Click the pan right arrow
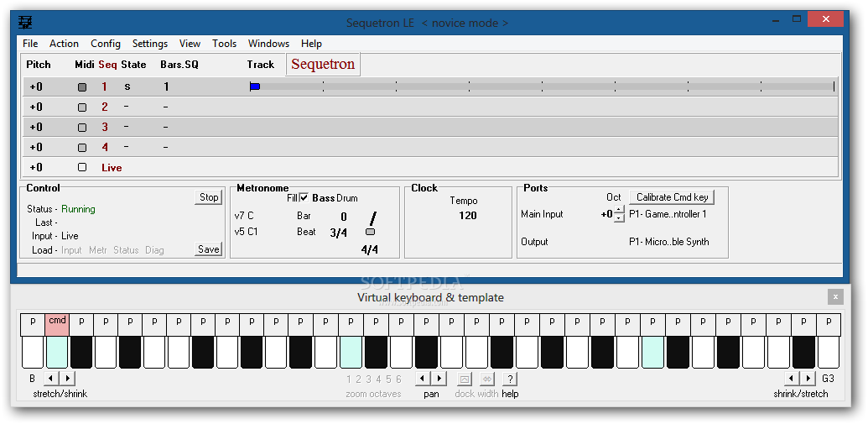 click(x=439, y=379)
